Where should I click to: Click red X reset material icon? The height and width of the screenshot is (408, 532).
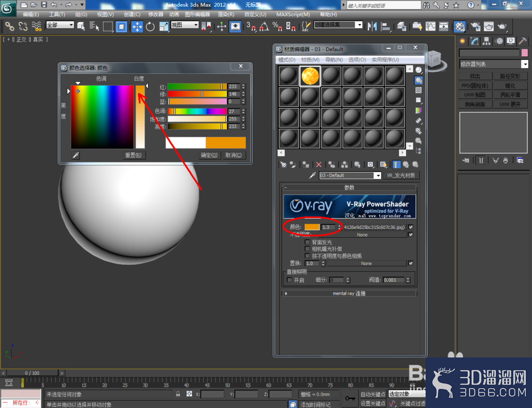point(319,164)
